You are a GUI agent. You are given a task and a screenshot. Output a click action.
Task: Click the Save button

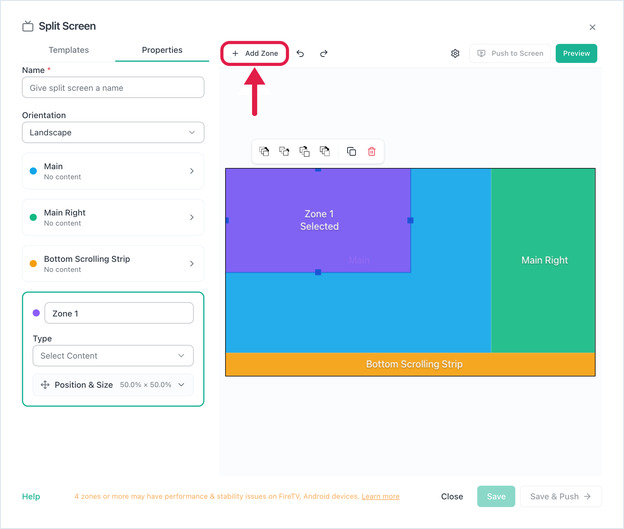coord(496,496)
